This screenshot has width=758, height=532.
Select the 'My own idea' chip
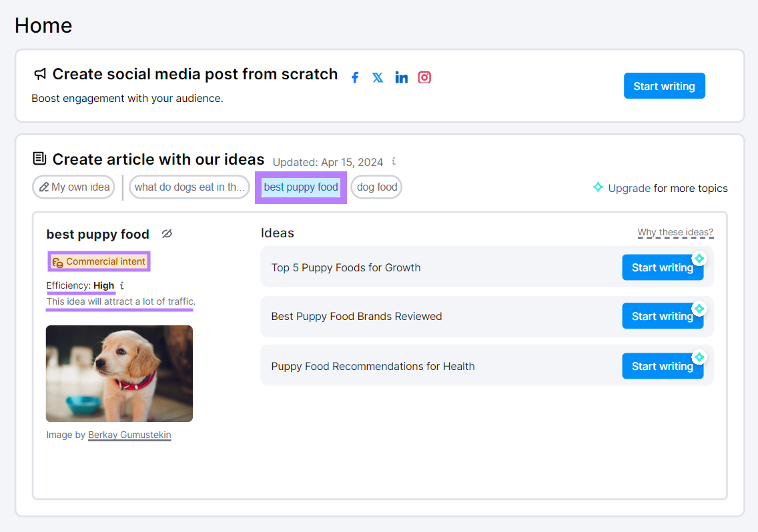pyautogui.click(x=74, y=187)
